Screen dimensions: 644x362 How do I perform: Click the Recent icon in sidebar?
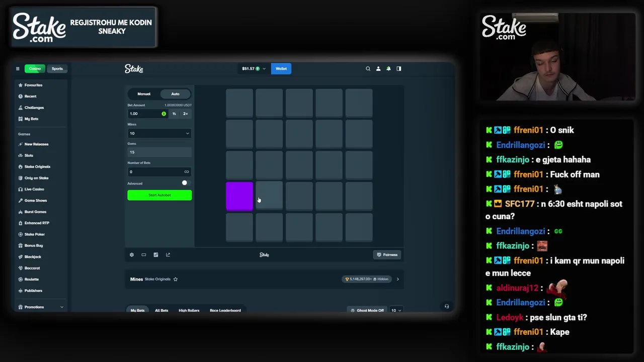[21, 96]
